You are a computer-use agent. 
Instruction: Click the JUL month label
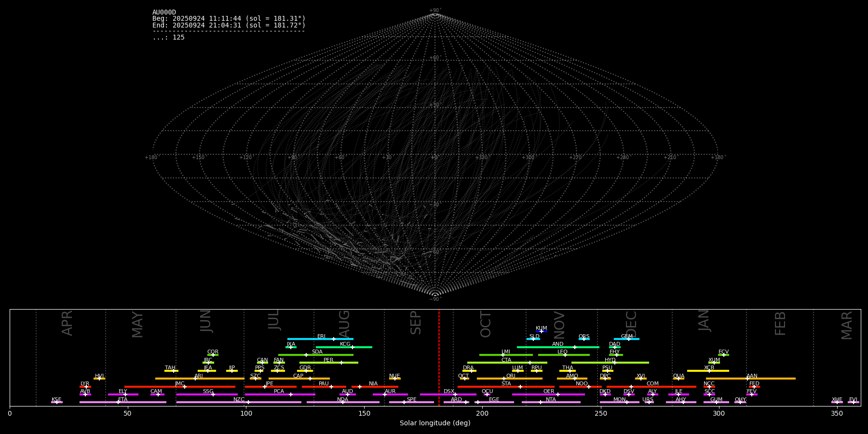coord(274,319)
